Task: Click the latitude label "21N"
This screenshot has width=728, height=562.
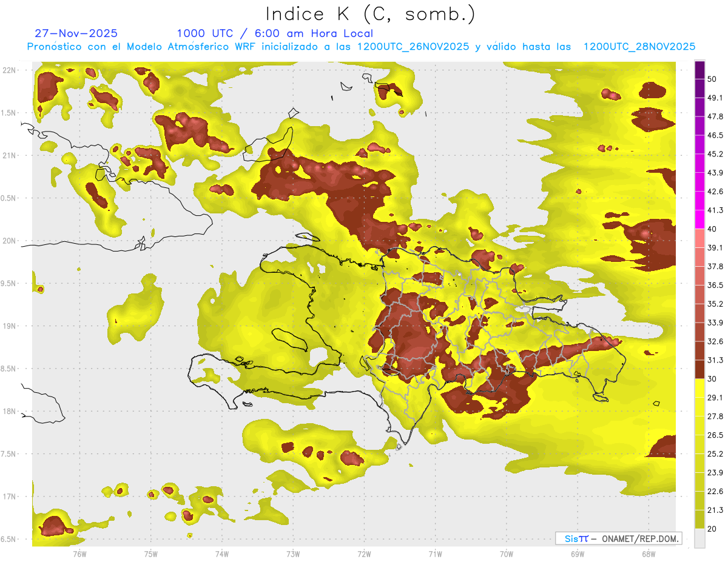Action: [x=10, y=156]
